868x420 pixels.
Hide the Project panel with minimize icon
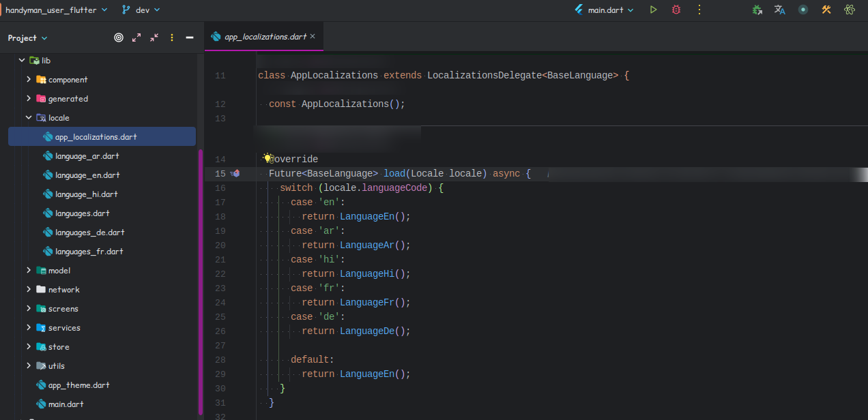coord(190,37)
